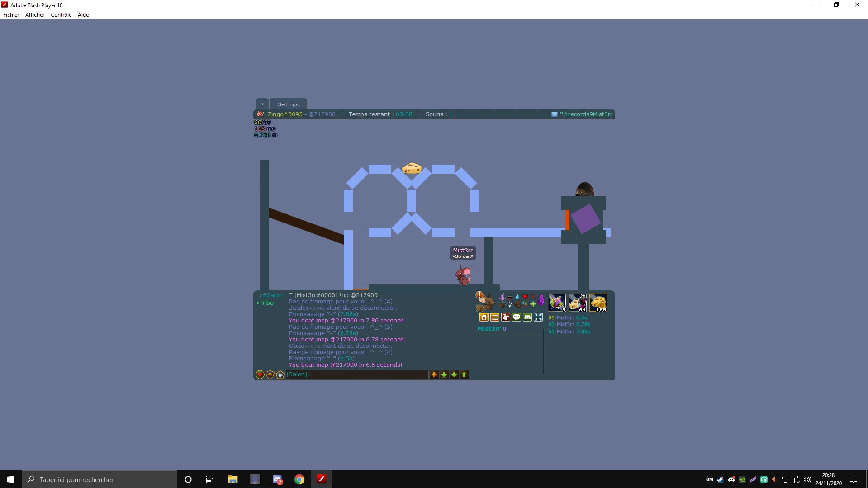Select the red angry spark emote
Viewport: 868px width, 488px height.
533,297
